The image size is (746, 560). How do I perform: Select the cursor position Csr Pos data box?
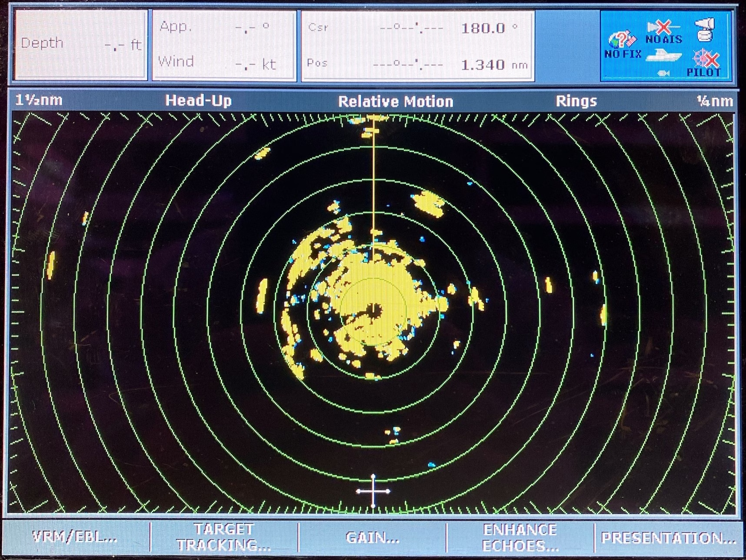pos(418,46)
